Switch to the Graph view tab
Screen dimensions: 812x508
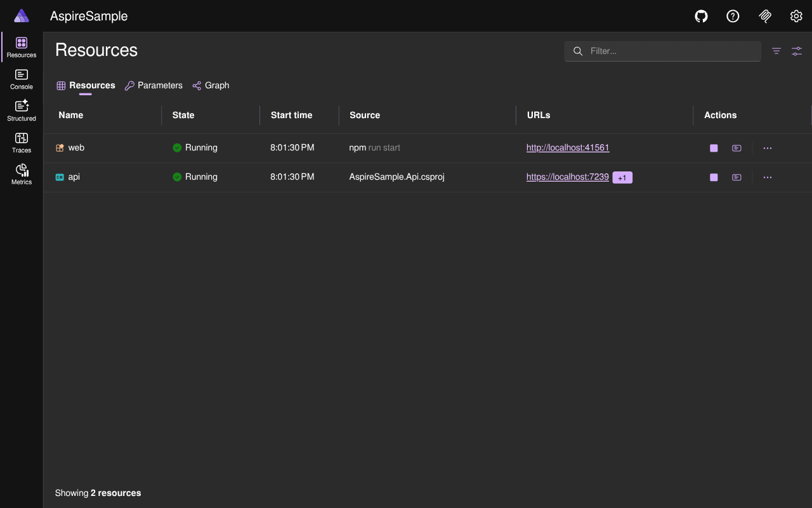(x=216, y=85)
